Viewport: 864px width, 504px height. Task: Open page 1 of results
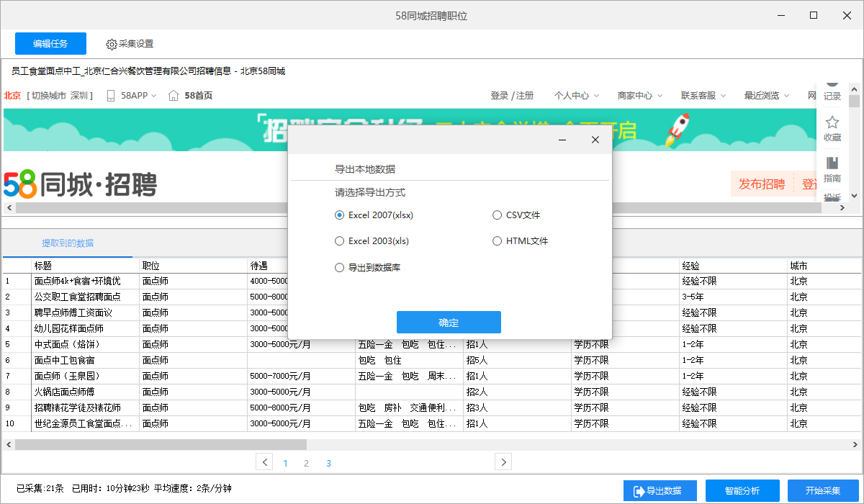(285, 463)
